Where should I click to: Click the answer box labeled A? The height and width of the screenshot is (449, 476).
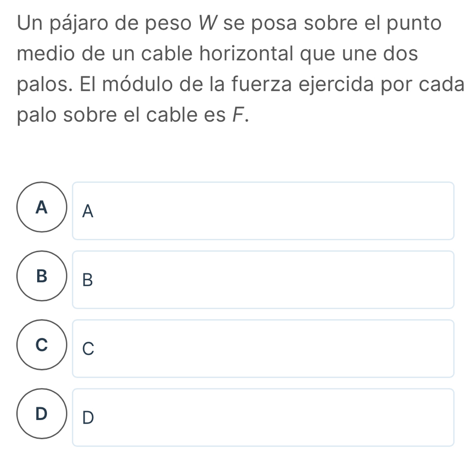point(263,211)
